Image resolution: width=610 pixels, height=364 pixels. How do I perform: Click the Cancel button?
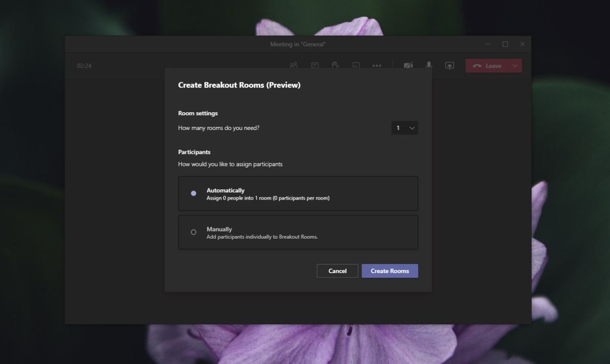[337, 271]
